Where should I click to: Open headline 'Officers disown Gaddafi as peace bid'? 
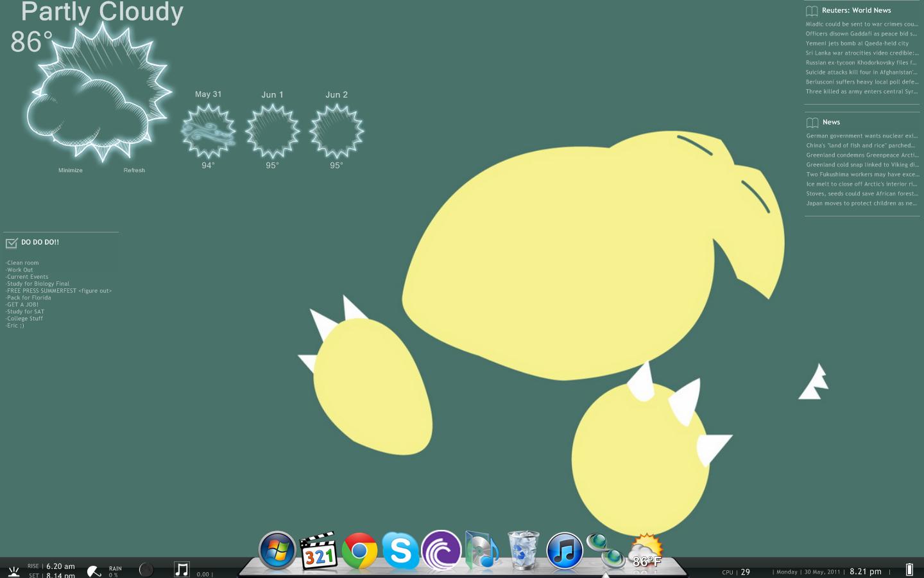861,34
